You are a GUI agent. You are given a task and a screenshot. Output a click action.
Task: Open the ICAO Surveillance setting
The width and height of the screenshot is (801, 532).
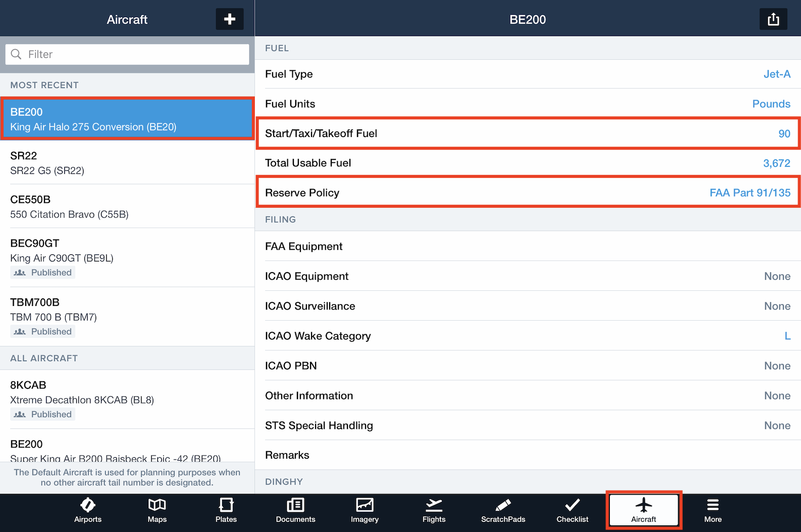528,306
